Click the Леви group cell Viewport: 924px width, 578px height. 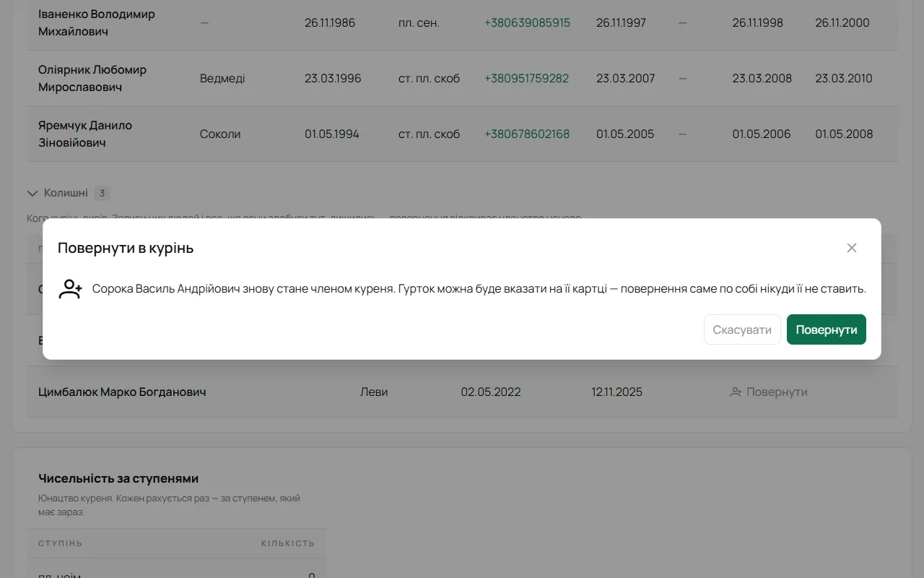tap(374, 392)
